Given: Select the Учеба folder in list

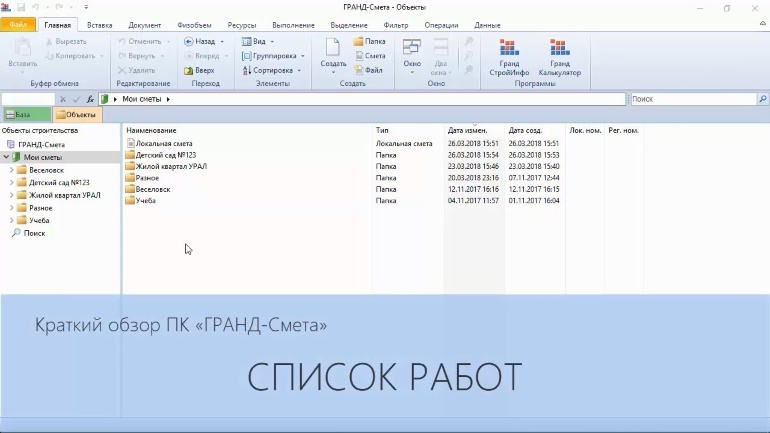Looking at the screenshot, I should (140, 201).
